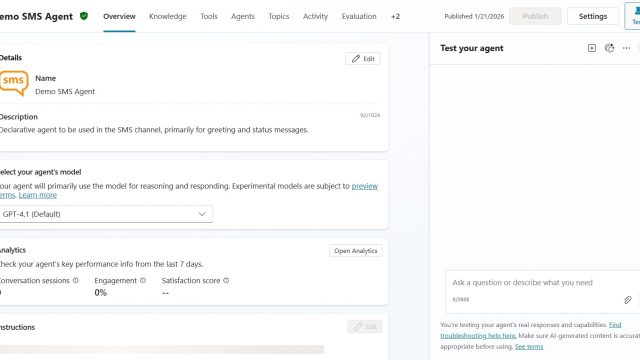Click the Published 1/21/2026 status text

pos(474,16)
